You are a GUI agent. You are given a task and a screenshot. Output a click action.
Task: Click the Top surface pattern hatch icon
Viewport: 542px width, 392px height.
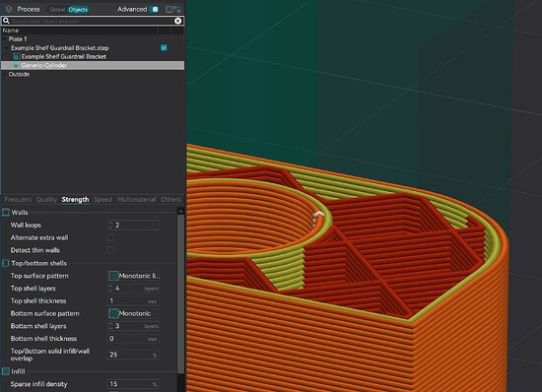click(x=113, y=276)
